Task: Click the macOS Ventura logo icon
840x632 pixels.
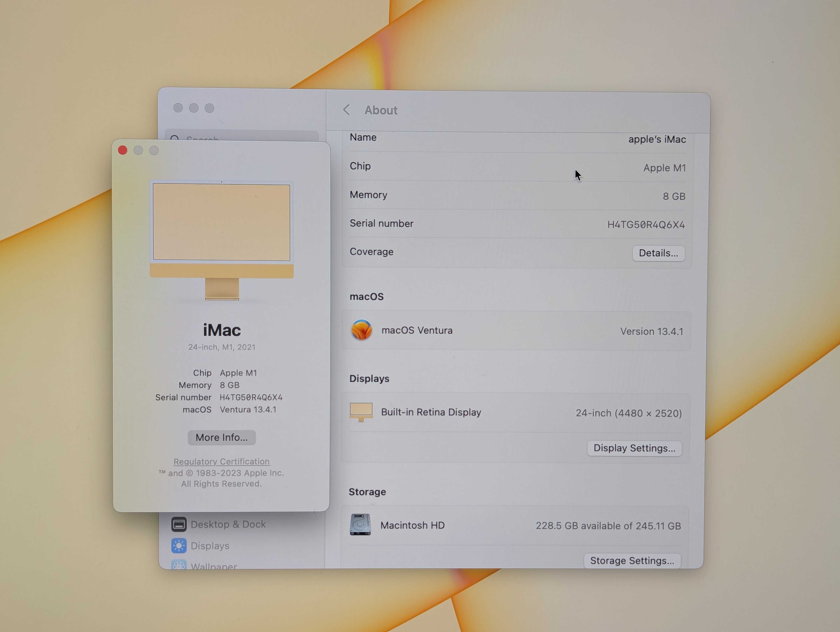Action: [361, 330]
